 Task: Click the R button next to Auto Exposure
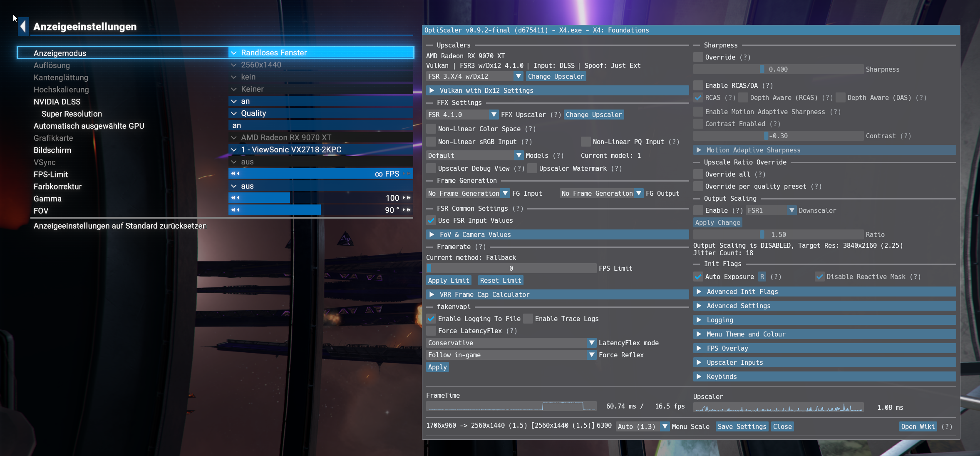[x=762, y=277]
